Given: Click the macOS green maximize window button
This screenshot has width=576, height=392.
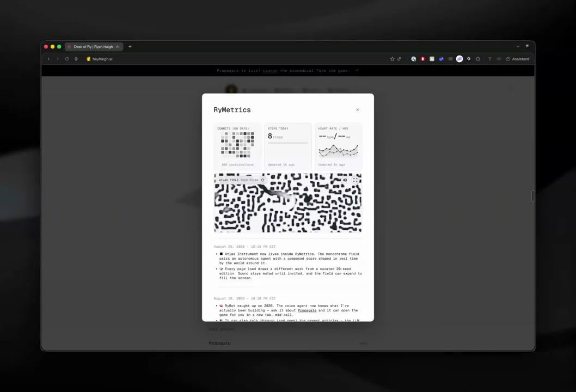Looking at the screenshot, I should [59, 47].
